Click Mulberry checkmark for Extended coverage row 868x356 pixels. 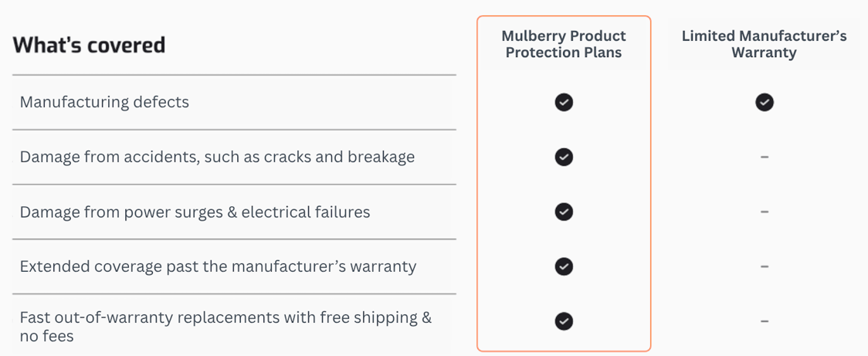pos(564,266)
